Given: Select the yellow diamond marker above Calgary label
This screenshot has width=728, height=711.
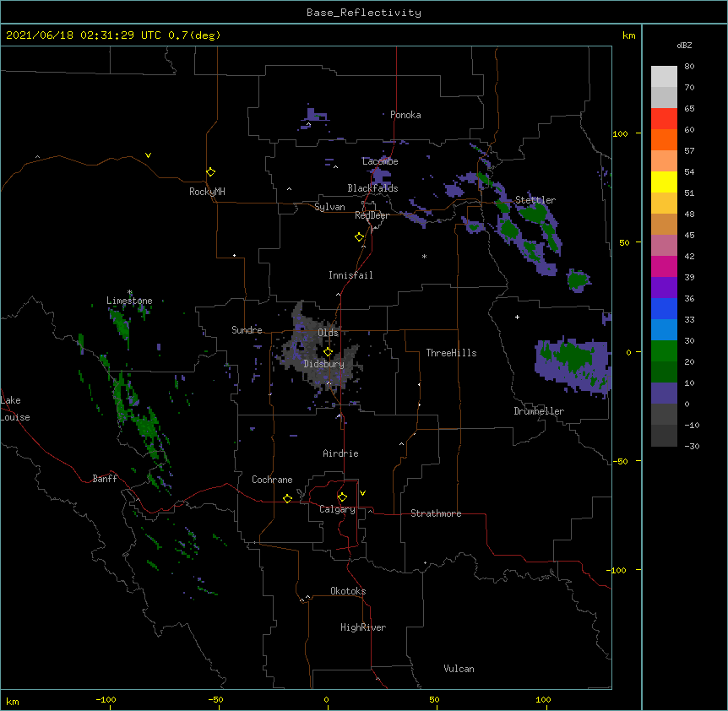Looking at the screenshot, I should click(x=342, y=497).
